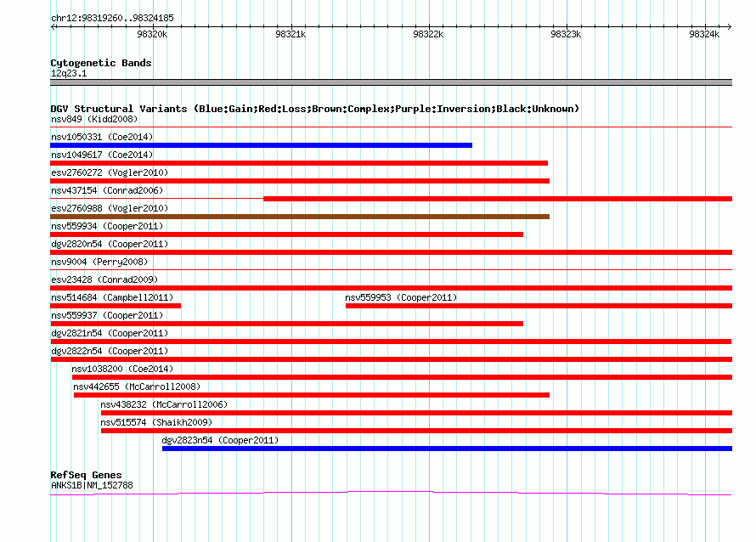Select the blue nsv1050331 gain variant bar

pos(261,145)
